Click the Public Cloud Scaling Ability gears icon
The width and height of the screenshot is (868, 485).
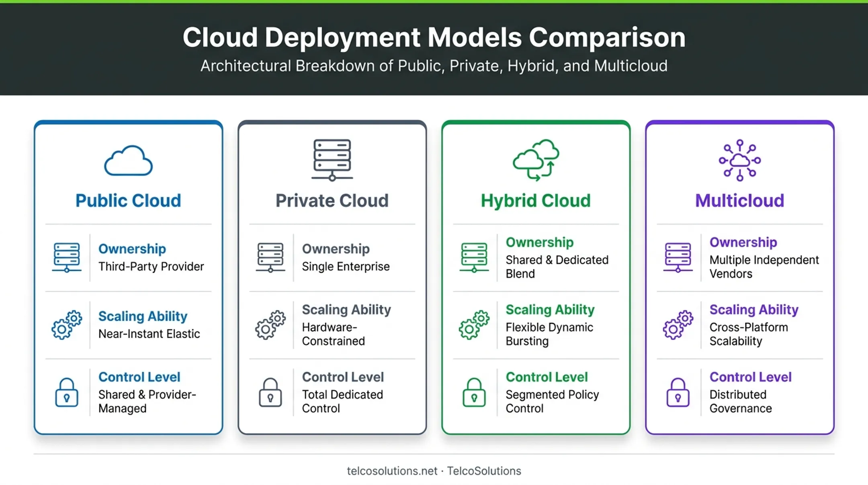[x=67, y=325]
